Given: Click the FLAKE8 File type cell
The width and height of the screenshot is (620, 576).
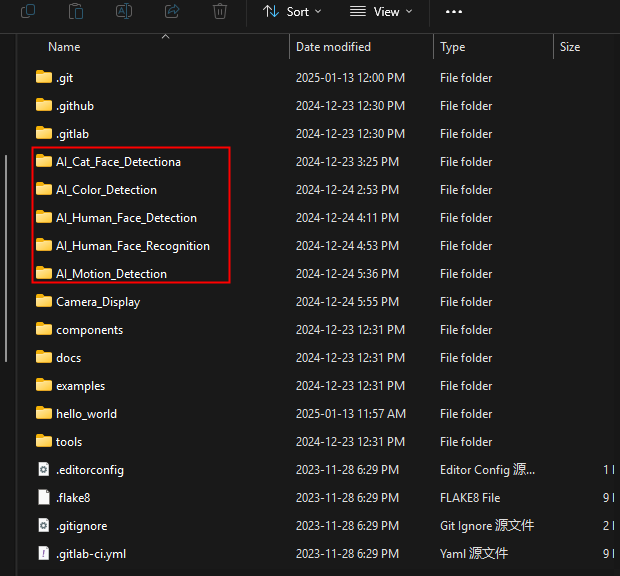Looking at the screenshot, I should coord(470,498).
